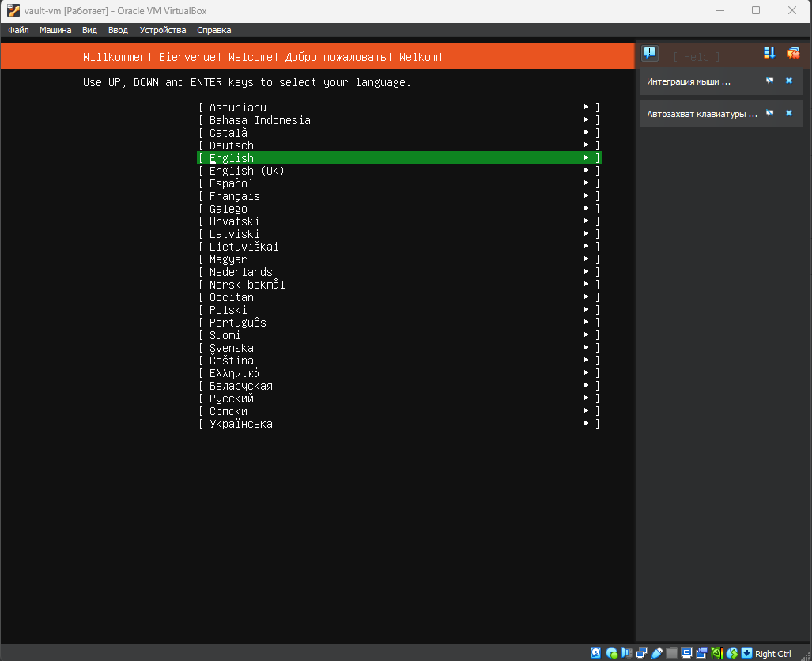Click the arrow on the Português row

(586, 322)
